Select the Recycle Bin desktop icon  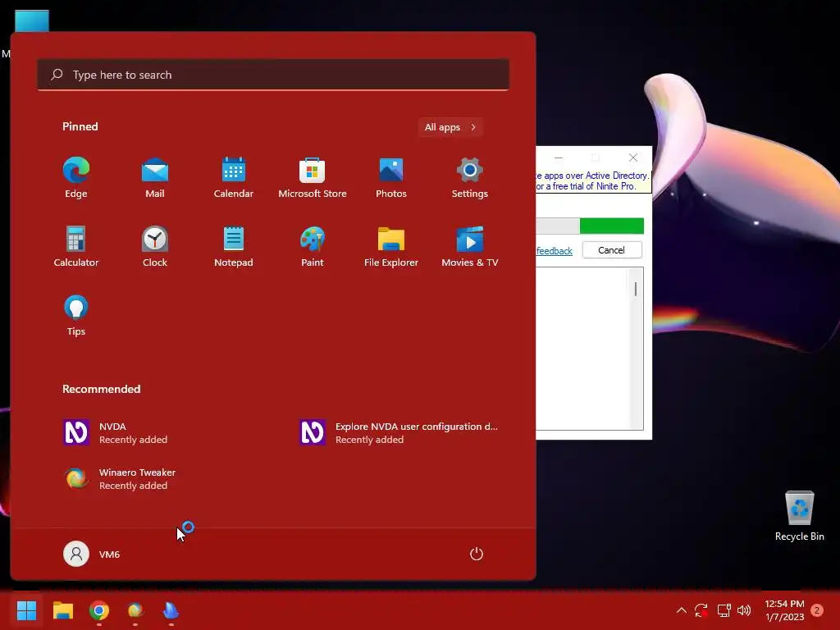[x=799, y=517]
